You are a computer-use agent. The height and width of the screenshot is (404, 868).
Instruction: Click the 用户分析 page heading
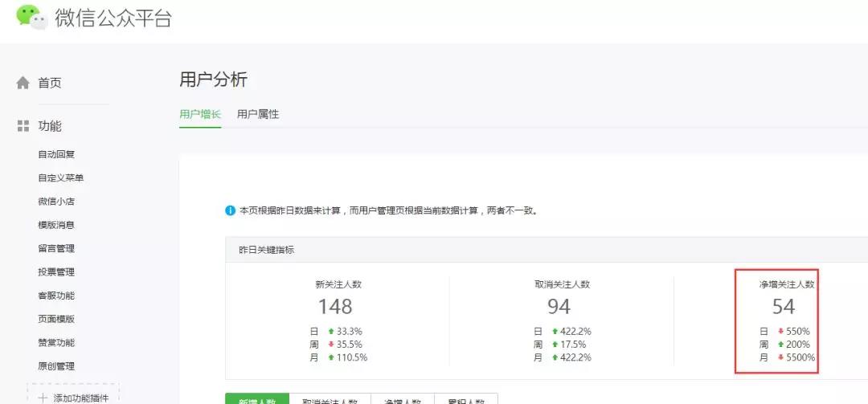(x=213, y=80)
